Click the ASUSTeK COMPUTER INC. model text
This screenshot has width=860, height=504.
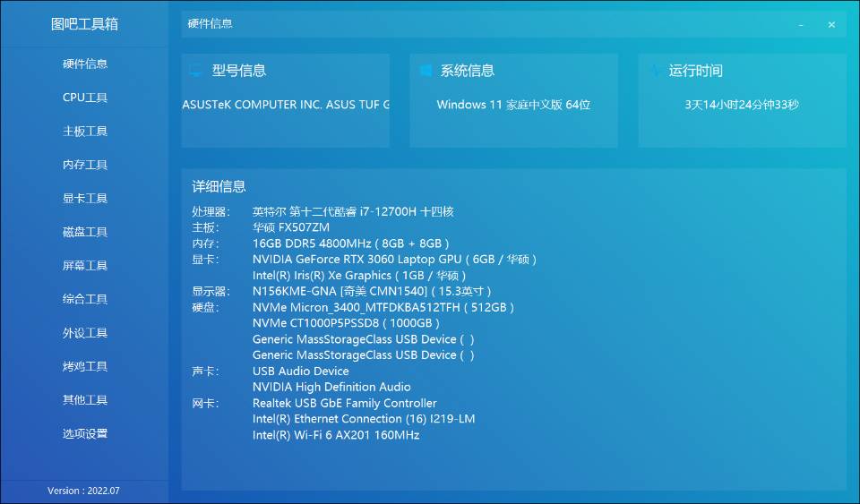[286, 104]
